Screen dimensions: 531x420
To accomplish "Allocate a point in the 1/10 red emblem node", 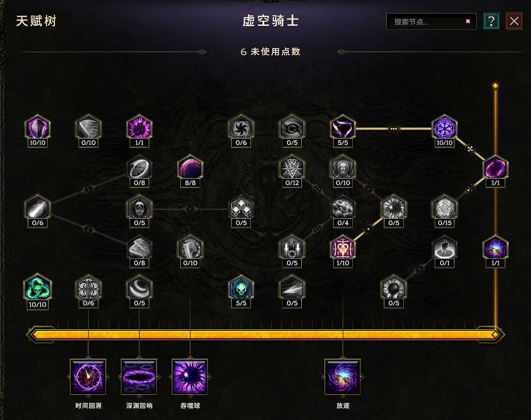I will click(x=343, y=247).
